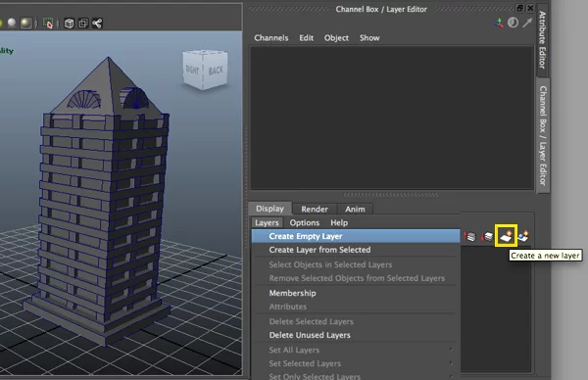Open the Attribute Editor side tab
This screenshot has height=380, width=588.
coord(543,39)
